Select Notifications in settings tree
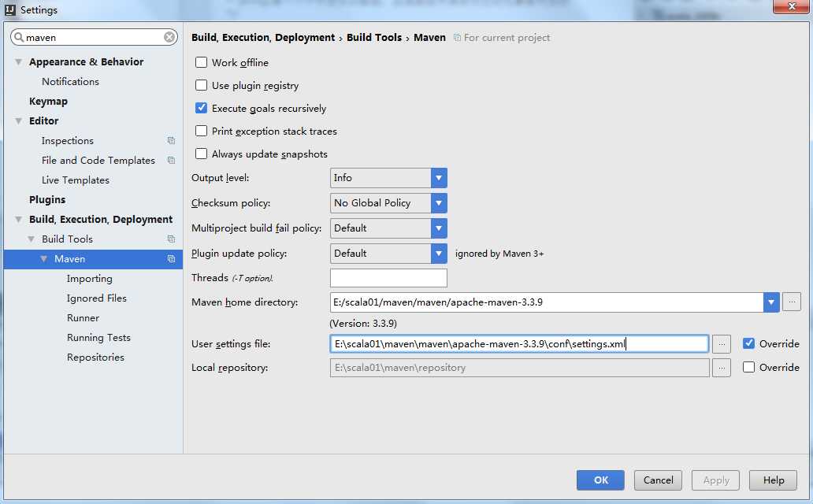813x504 pixels. [x=71, y=81]
